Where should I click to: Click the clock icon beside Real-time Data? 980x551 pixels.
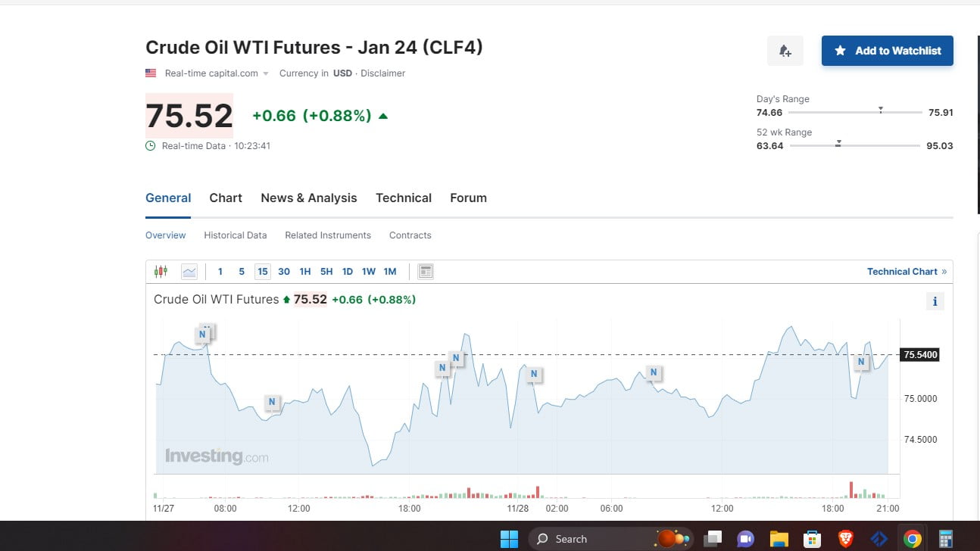(x=151, y=145)
